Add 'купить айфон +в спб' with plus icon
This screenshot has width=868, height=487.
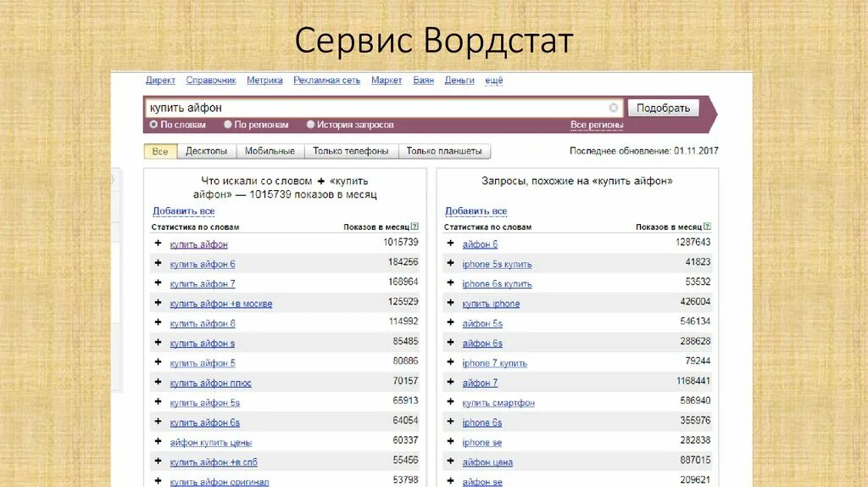point(159,461)
